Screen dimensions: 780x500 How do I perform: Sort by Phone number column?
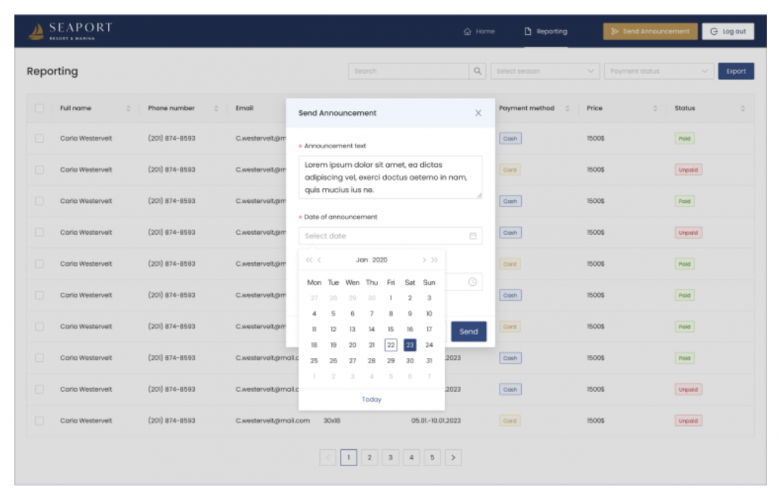216,108
